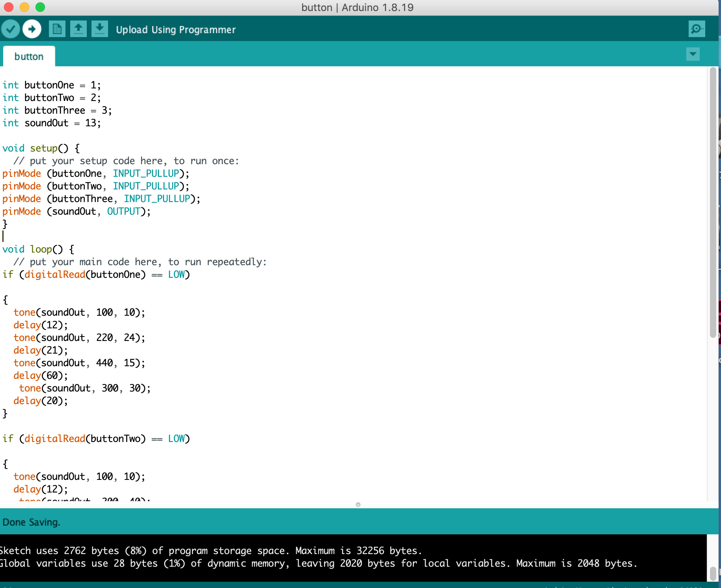The image size is (721, 588).
Task: Click the 'Global variables use 28 bytes' console line
Action: pos(319,564)
